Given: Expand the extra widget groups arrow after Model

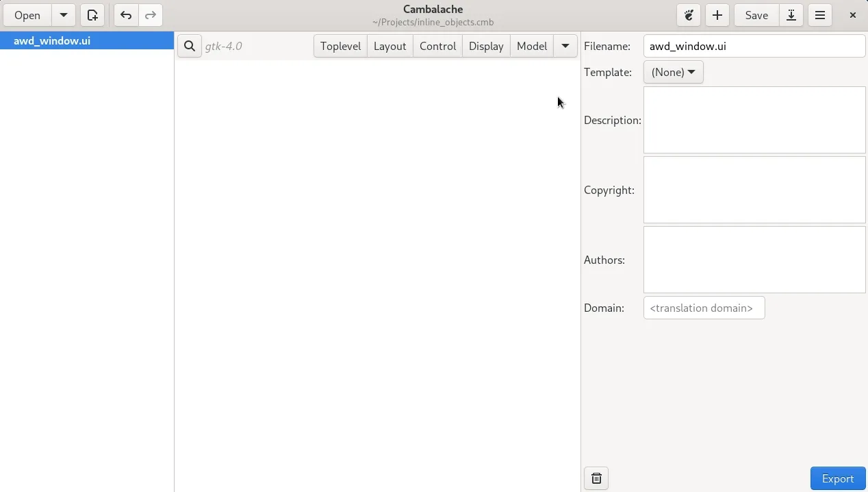Looking at the screenshot, I should click(x=565, y=46).
